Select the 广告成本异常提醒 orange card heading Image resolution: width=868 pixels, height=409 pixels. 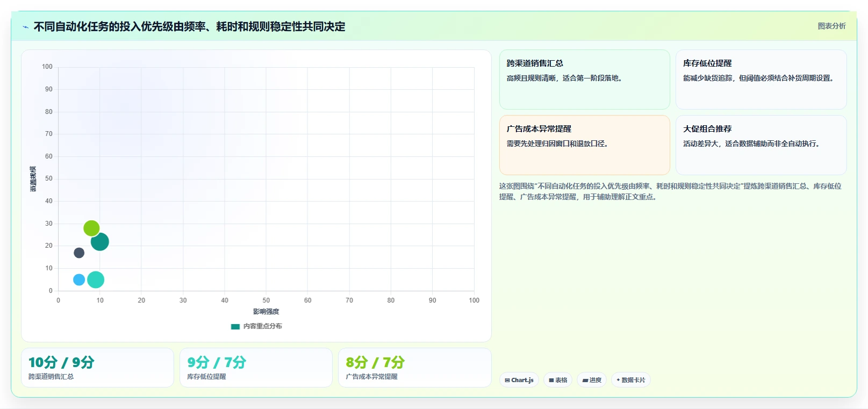[539, 128]
